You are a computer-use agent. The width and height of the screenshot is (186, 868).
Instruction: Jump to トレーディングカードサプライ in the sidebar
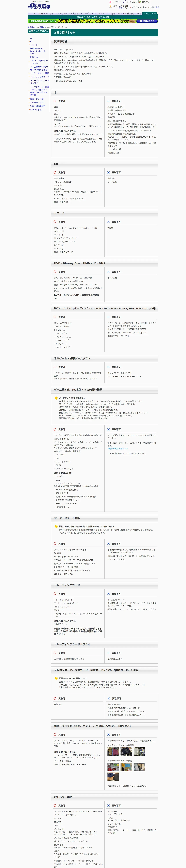(x=40, y=82)
